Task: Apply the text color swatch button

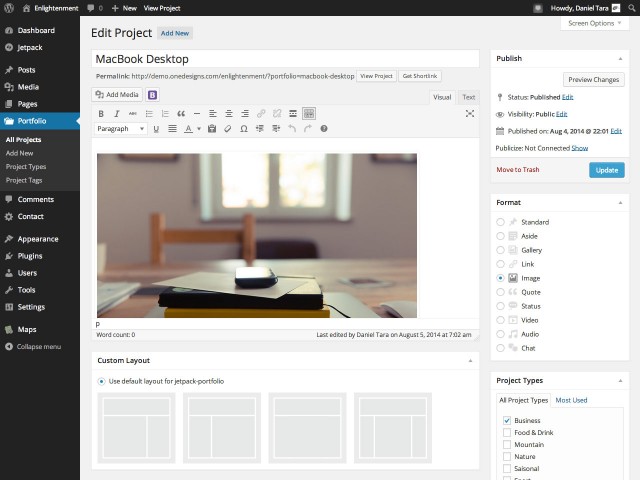Action: tap(188, 129)
